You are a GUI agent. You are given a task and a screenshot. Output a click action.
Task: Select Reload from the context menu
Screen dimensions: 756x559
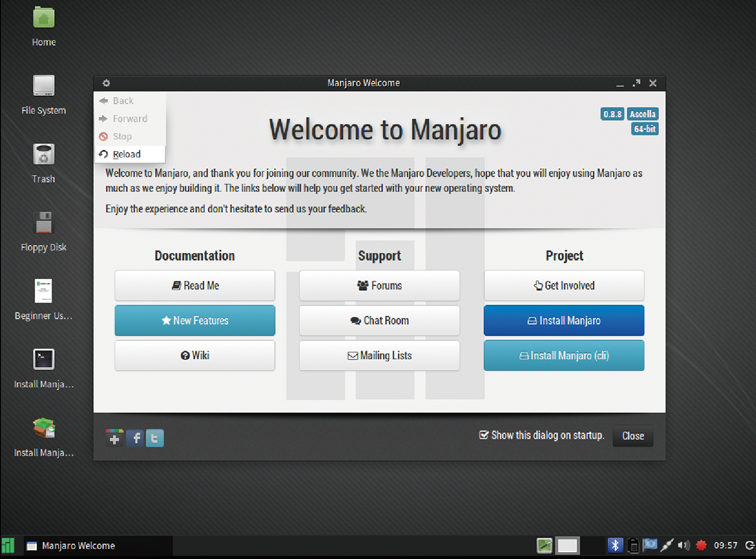pos(127,154)
